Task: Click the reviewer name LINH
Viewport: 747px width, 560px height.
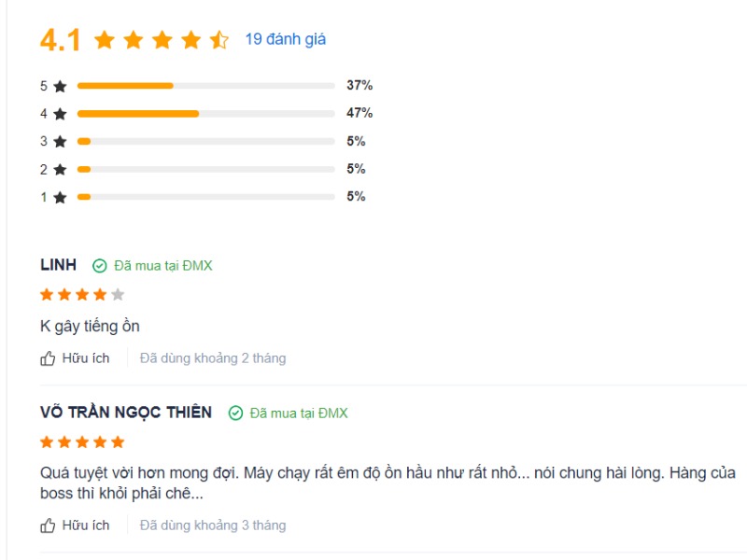Action: click(x=58, y=265)
